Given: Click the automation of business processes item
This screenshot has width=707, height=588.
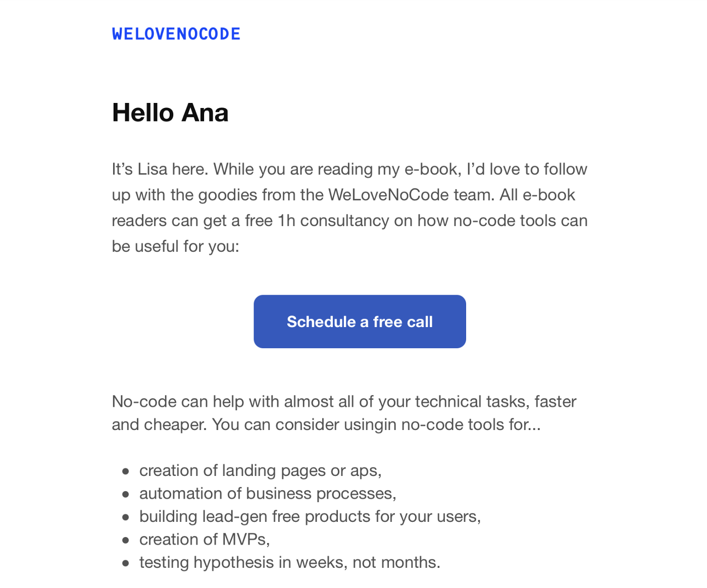Looking at the screenshot, I should point(268,493).
